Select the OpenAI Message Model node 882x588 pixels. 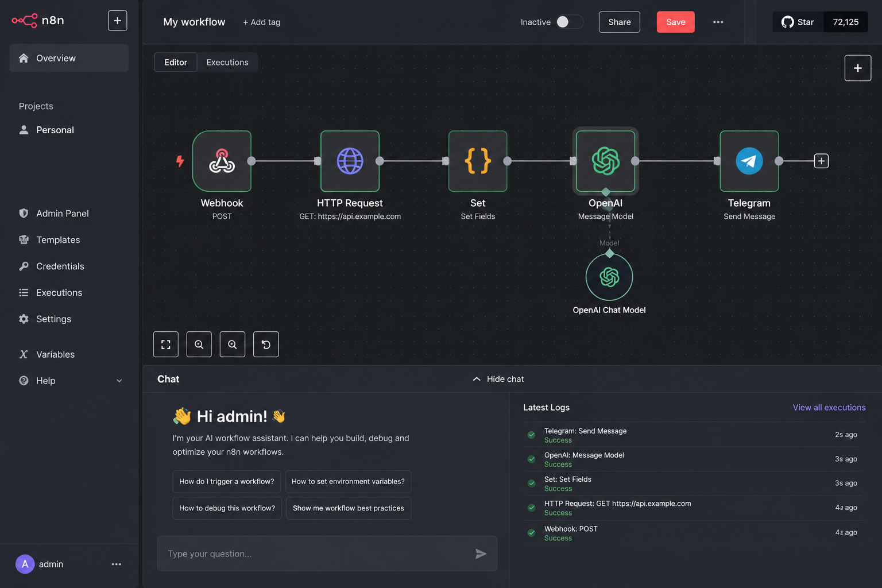click(606, 161)
